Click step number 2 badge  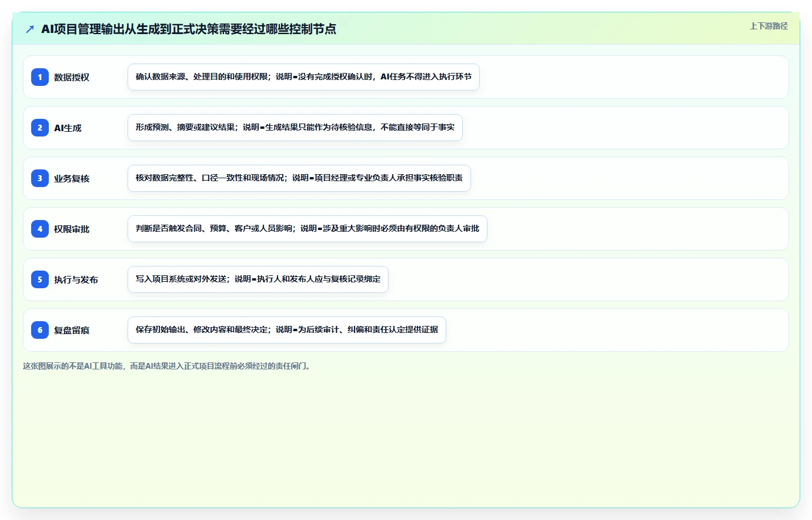[40, 128]
